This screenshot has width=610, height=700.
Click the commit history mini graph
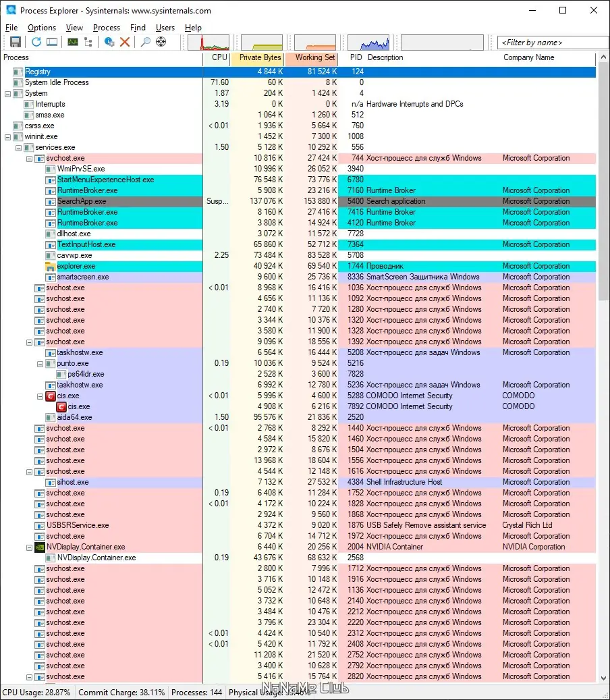coord(262,43)
